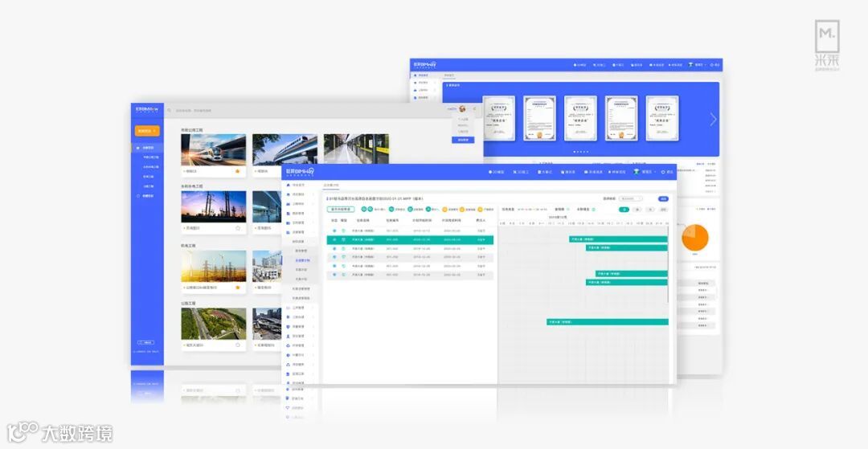Open the user name dropdown arrow in Gantt header

656,172
